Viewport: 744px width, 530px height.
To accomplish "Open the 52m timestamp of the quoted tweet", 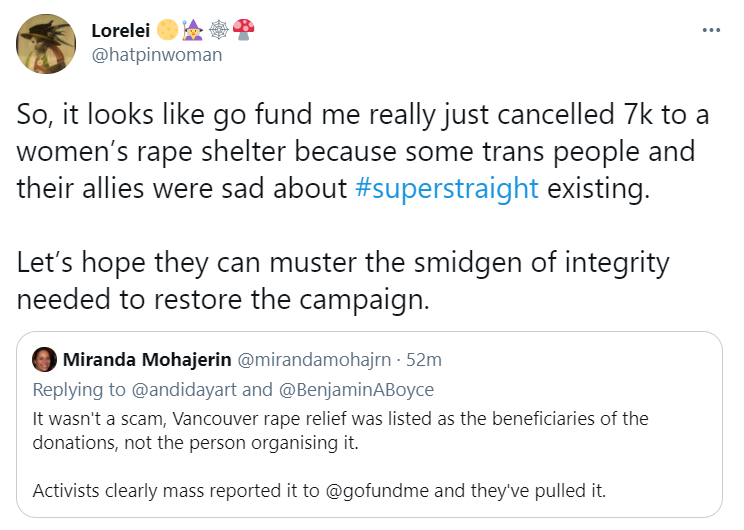I will (426, 360).
